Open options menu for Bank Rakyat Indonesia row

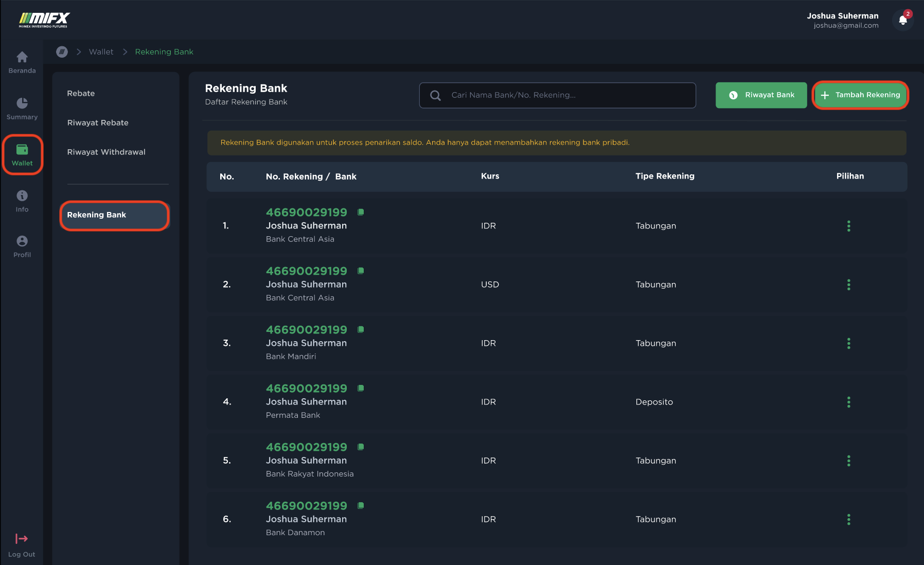(849, 461)
